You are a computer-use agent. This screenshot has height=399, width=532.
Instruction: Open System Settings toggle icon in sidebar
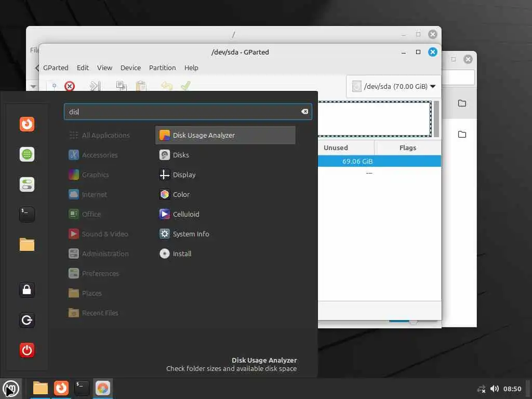[x=27, y=184]
